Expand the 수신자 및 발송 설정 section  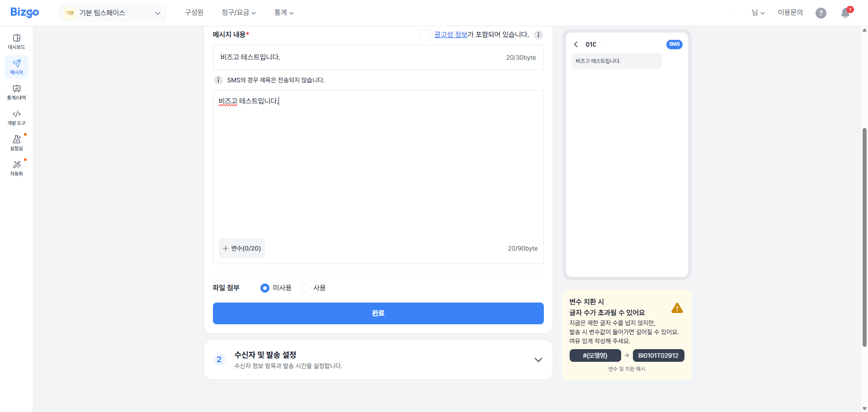(538, 360)
